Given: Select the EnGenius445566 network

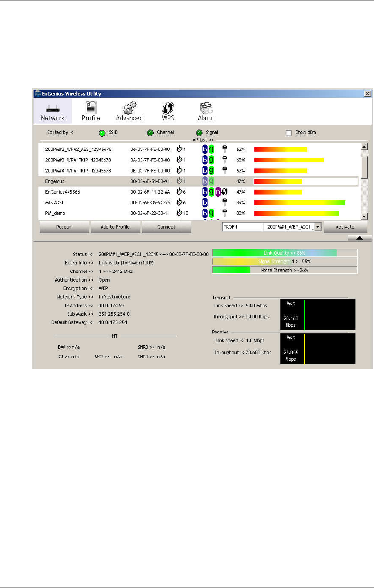Looking at the screenshot, I should point(199,192).
